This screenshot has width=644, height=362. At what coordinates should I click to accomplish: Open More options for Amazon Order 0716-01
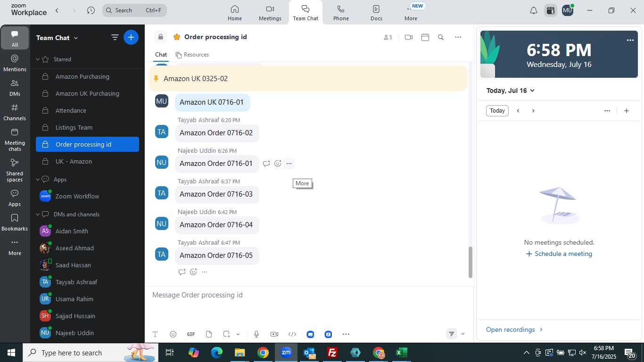coord(289,164)
